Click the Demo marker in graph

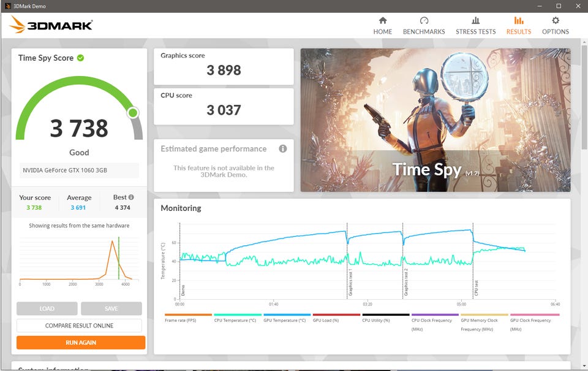[183, 290]
